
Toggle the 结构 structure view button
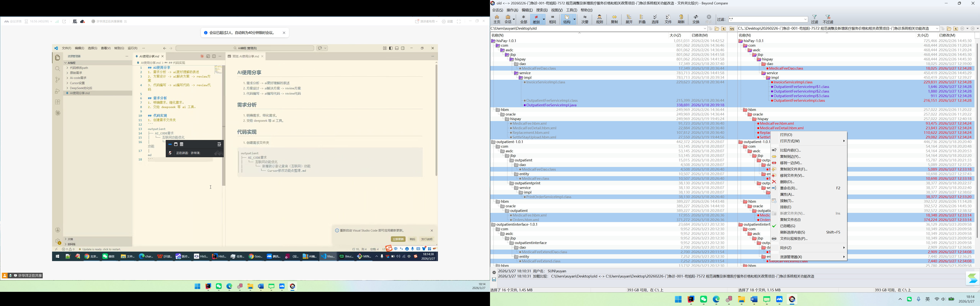[x=567, y=19]
